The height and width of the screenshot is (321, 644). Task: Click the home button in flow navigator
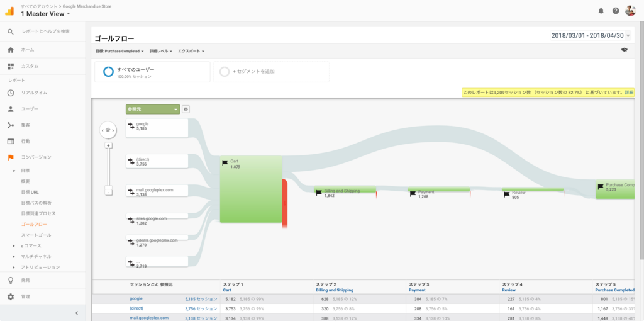click(108, 130)
